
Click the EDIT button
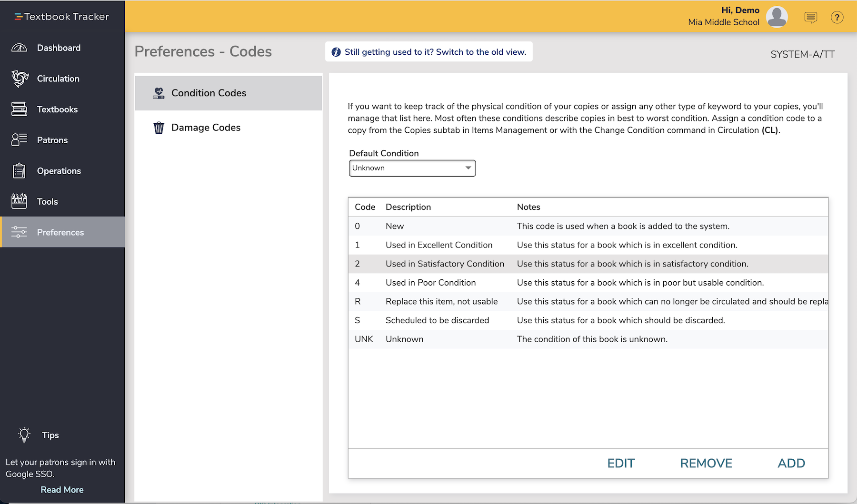tap(621, 463)
